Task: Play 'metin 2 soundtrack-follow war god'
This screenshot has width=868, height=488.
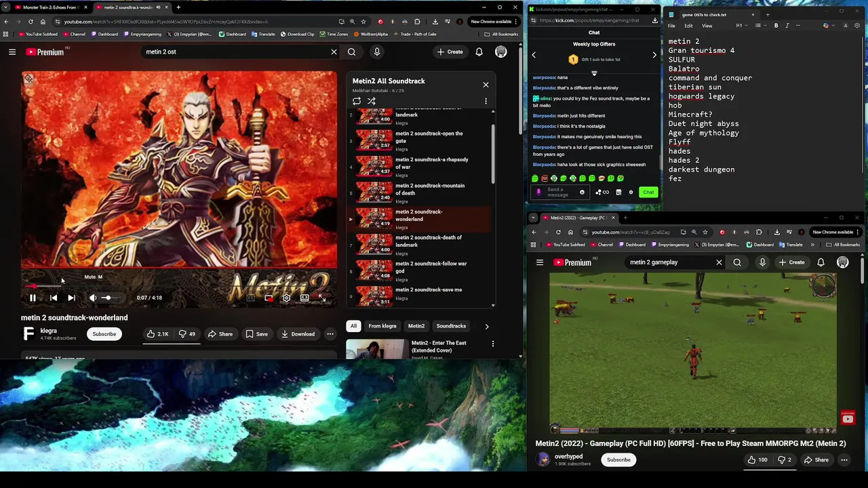Action: [418, 271]
